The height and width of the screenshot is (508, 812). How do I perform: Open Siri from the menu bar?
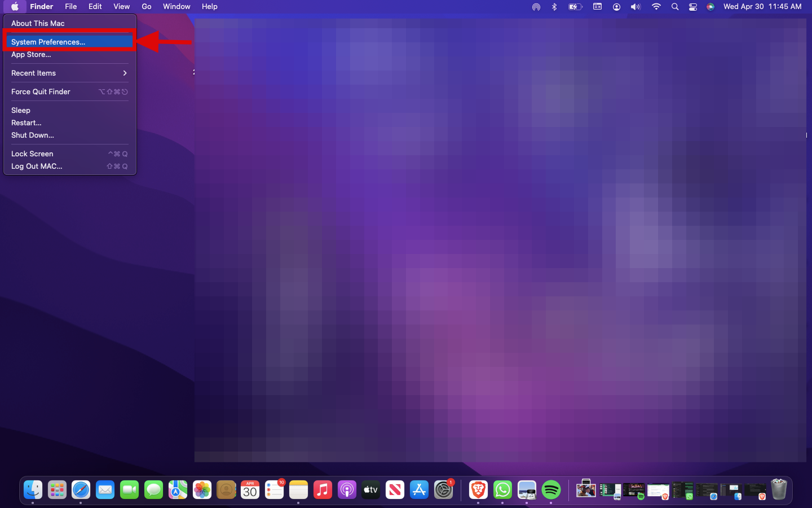pos(710,7)
